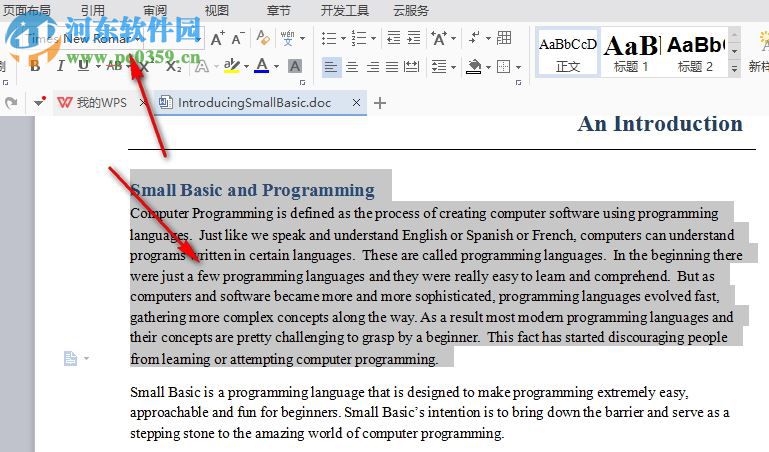769x452 pixels.
Task: Apply 标题 2 style
Action: 695,53
